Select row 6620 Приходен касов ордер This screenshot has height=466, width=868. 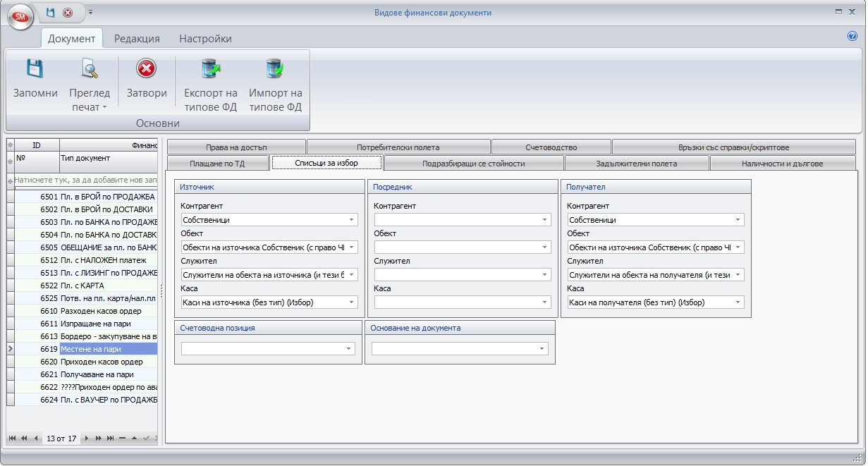point(85,362)
